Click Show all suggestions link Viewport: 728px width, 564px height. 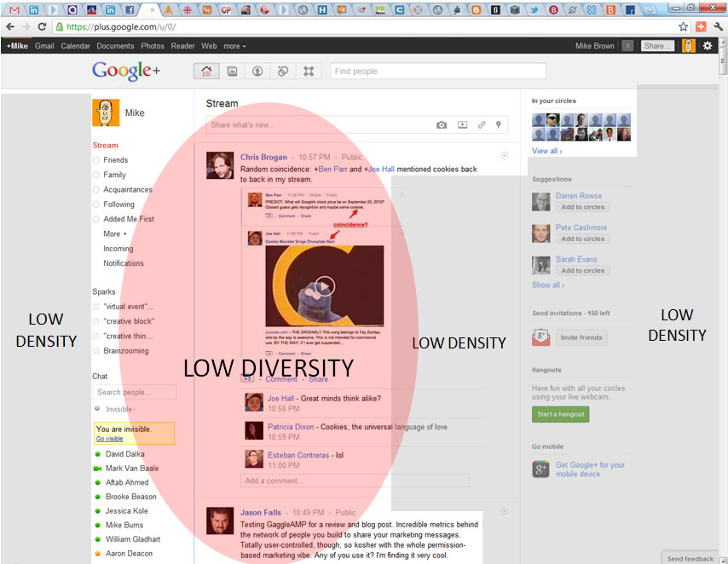point(548,285)
